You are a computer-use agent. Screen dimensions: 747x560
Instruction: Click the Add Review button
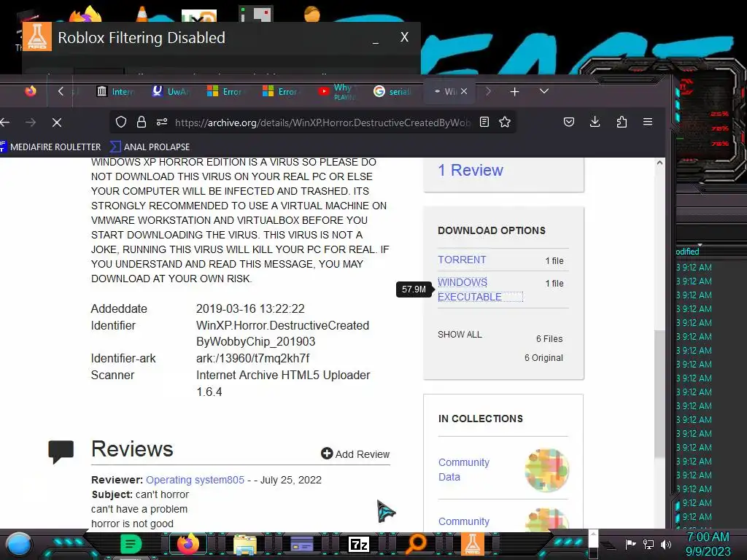[x=355, y=454]
